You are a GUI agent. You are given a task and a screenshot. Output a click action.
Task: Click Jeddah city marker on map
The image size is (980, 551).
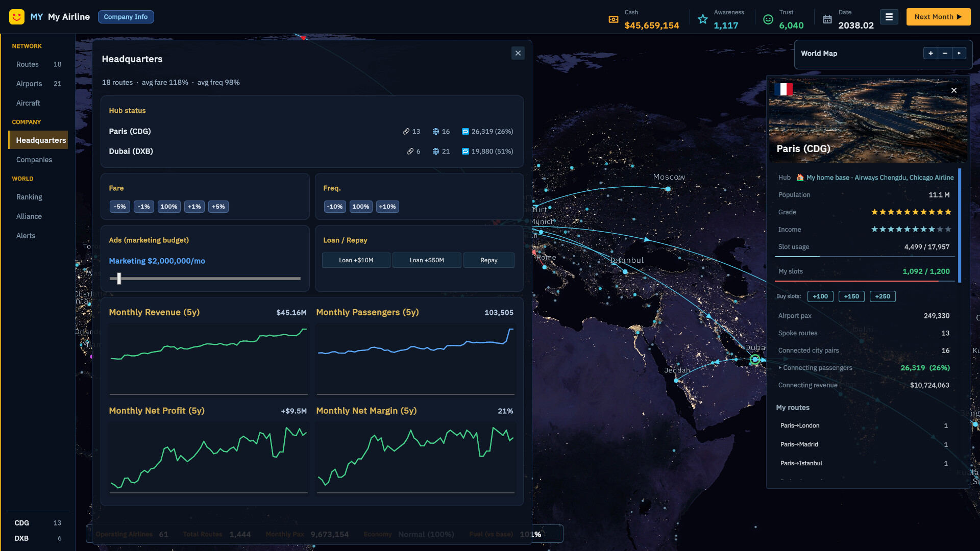676,381
